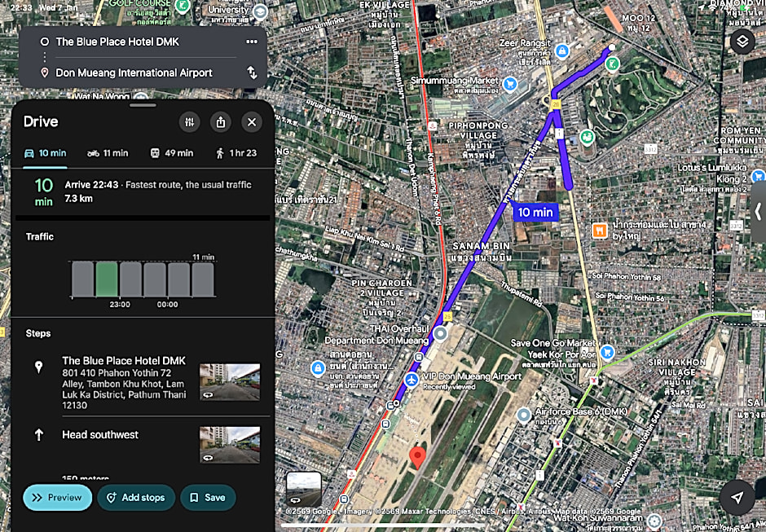
Task: Select the first gray traffic bar
Action: (82, 279)
